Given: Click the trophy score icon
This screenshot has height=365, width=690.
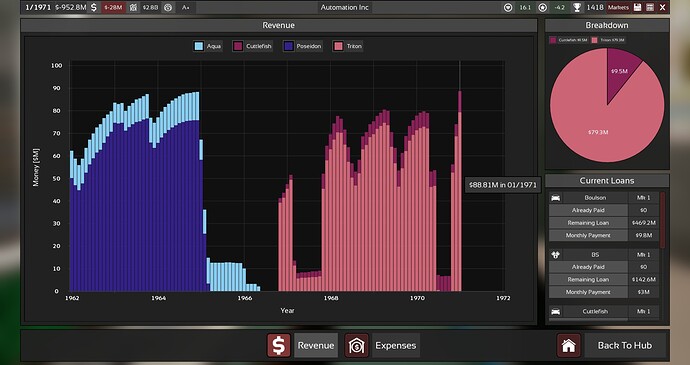Looking at the screenshot, I should [576, 7].
